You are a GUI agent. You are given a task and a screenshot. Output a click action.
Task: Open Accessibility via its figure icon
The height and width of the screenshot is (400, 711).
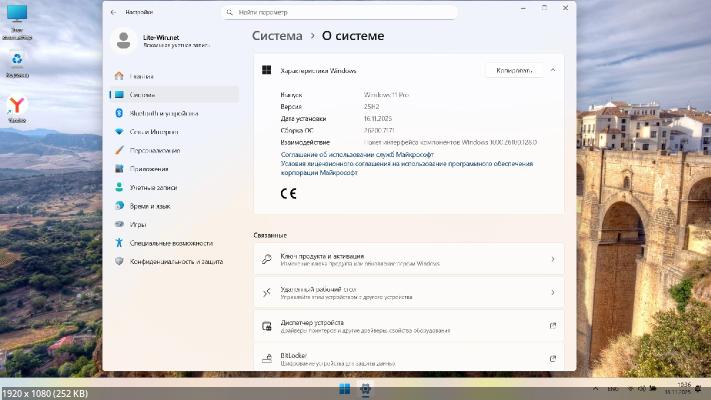pos(120,243)
